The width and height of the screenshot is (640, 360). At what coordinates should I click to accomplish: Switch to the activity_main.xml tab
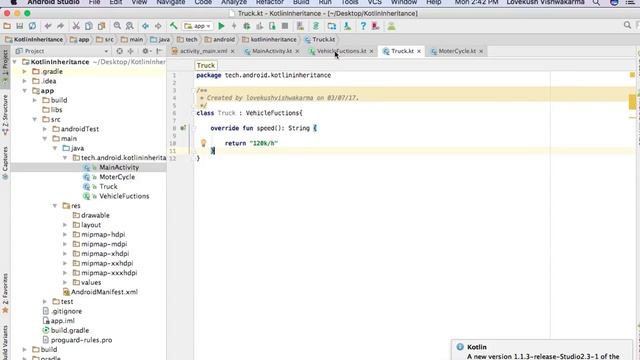coord(203,51)
